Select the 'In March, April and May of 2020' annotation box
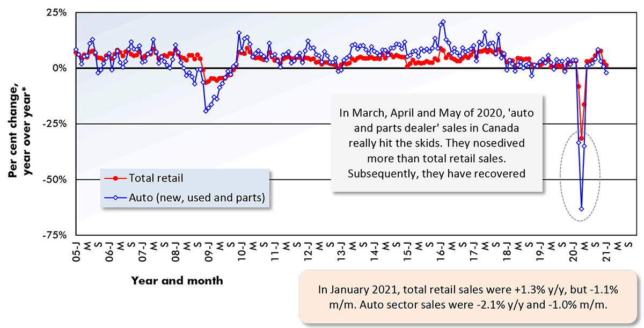The width and height of the screenshot is (644, 328). [436, 143]
